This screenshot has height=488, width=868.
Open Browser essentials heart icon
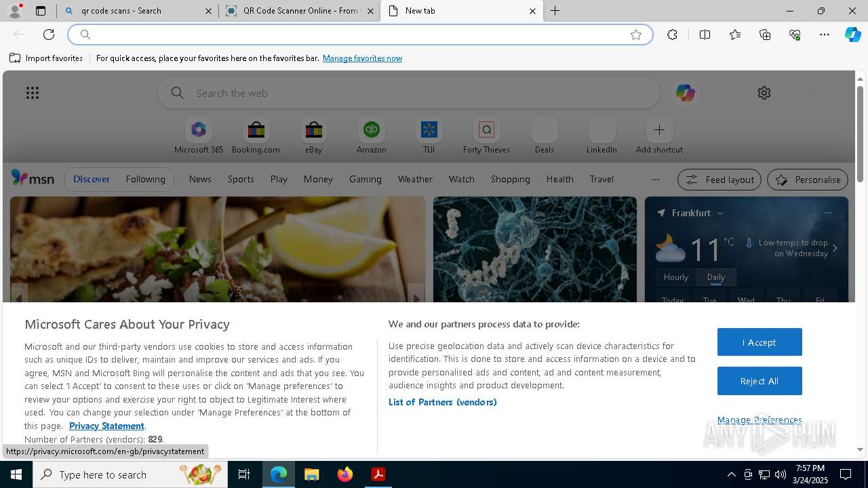click(795, 35)
